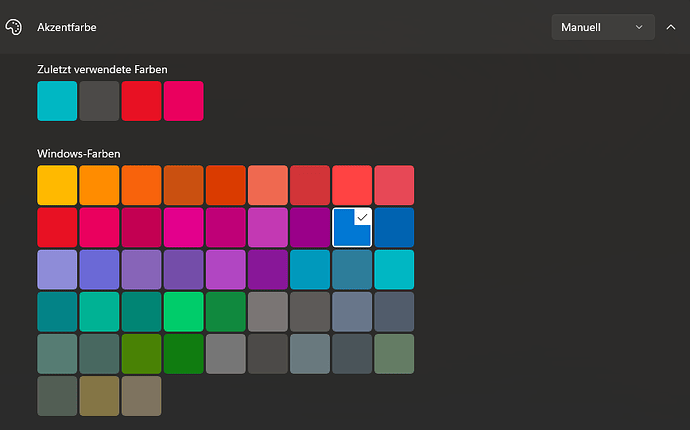
Task: Choose the dark magenta swatch below red-orange
Action: click(226, 228)
